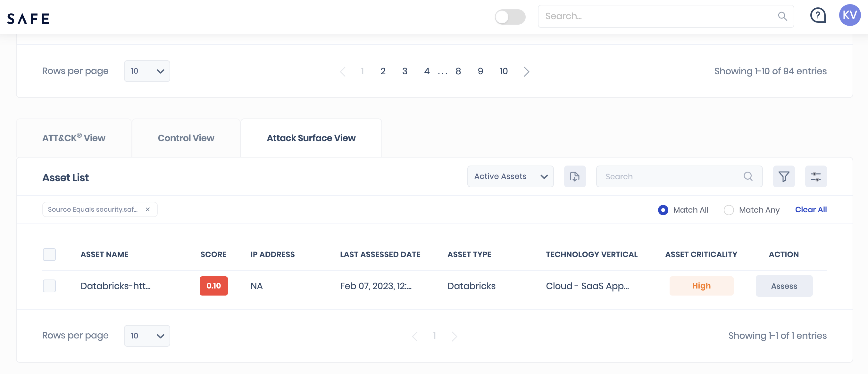Expand Rows per page dropdown top
The height and width of the screenshot is (374, 868).
(146, 71)
